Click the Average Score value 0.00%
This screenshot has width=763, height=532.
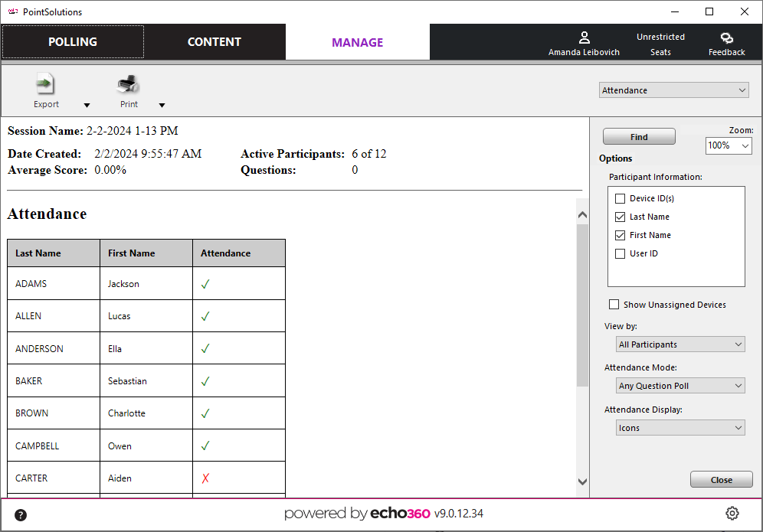point(110,170)
